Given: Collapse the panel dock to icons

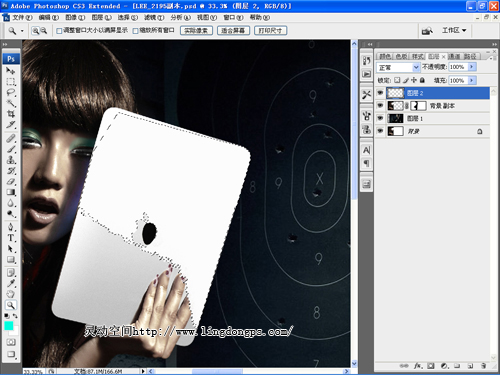Looking at the screenshot, I should [x=494, y=44].
